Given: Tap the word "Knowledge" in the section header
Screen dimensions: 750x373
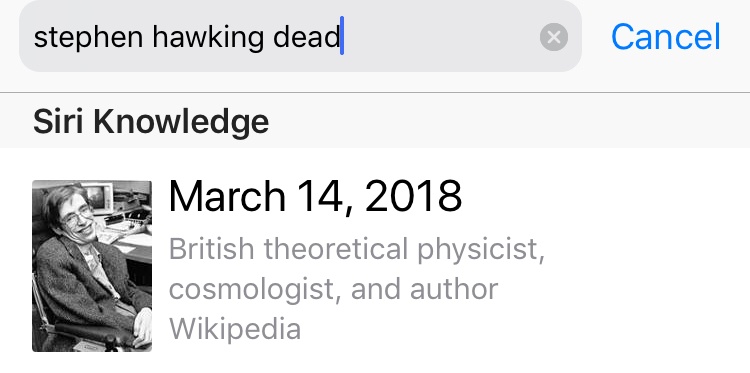Looking at the screenshot, I should pos(181,122).
